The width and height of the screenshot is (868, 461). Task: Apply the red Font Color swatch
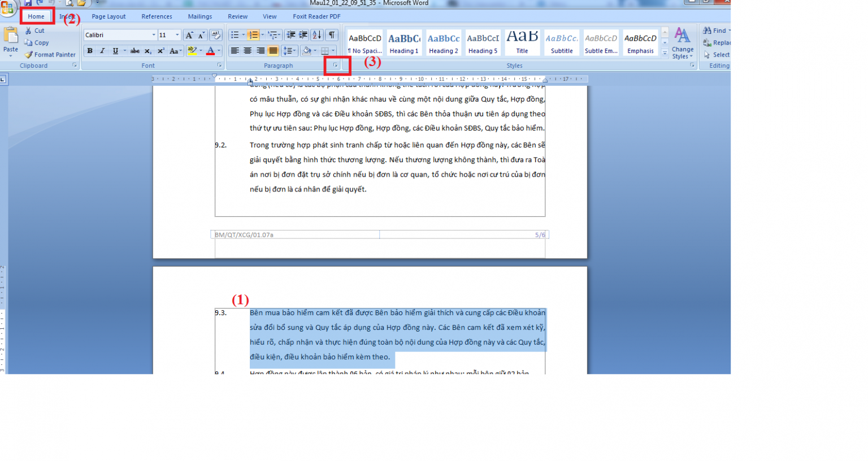pos(210,51)
